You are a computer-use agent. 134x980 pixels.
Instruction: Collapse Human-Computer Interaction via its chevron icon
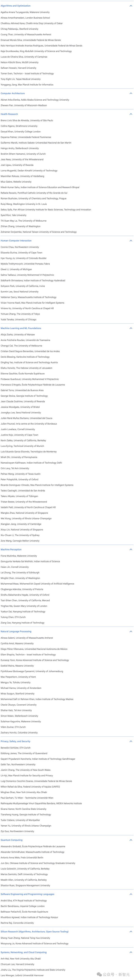click(x=131, y=241)
